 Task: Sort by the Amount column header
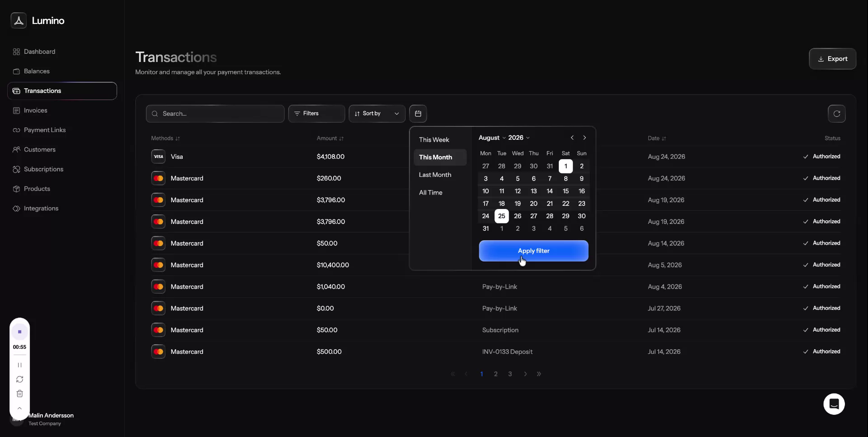click(330, 138)
